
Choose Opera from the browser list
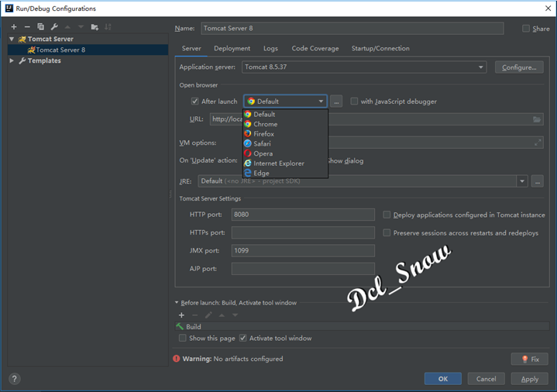coord(285,153)
